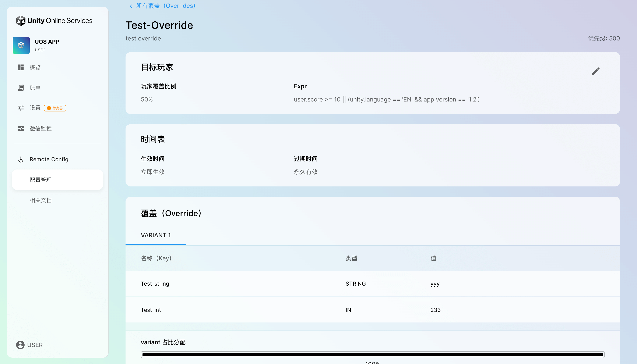
Task: Click the USER account avatar icon
Action: (x=20, y=345)
